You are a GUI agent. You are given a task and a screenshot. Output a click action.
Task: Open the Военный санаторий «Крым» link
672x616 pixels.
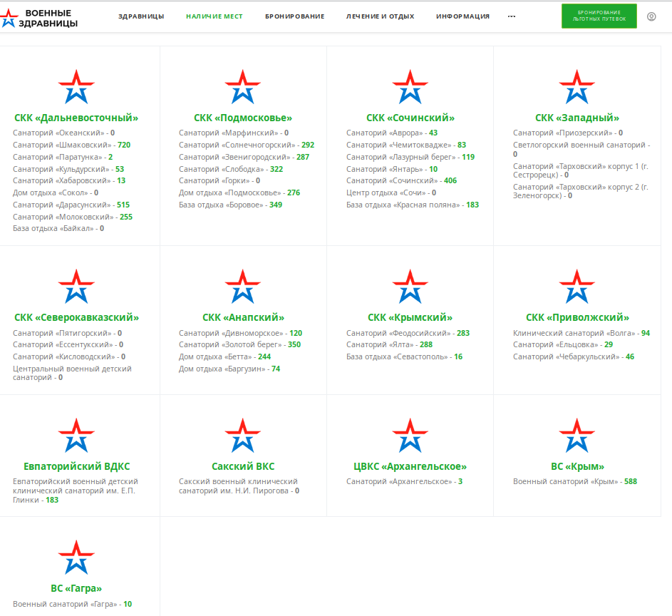pos(566,481)
